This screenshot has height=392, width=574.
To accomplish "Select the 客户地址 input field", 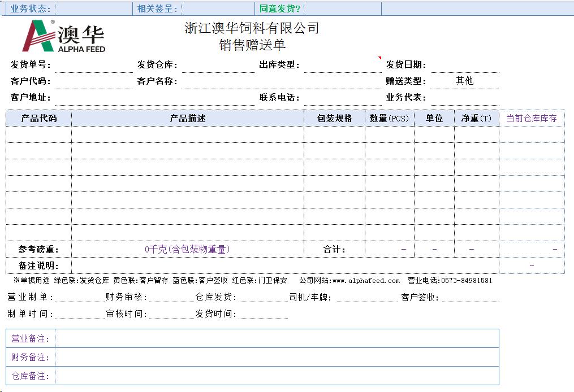I will coord(154,98).
